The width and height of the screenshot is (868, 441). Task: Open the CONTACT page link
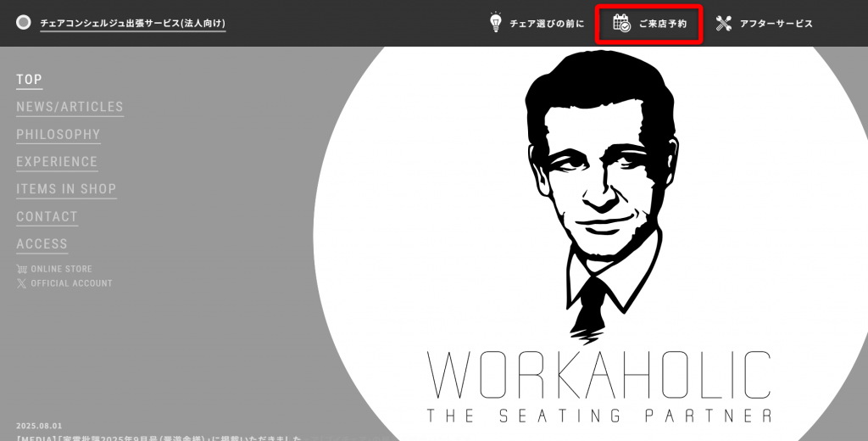pyautogui.click(x=47, y=216)
